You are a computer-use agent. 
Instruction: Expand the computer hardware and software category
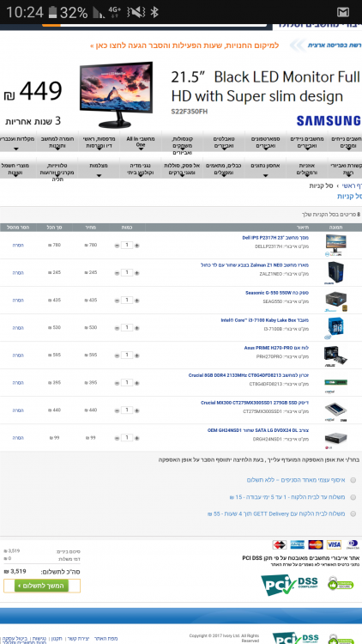(57, 142)
